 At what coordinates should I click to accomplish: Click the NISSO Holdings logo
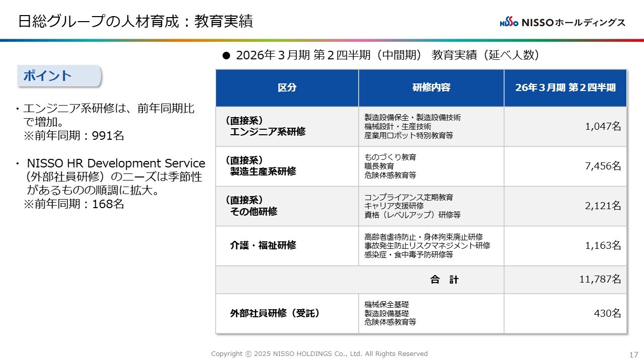[562, 23]
